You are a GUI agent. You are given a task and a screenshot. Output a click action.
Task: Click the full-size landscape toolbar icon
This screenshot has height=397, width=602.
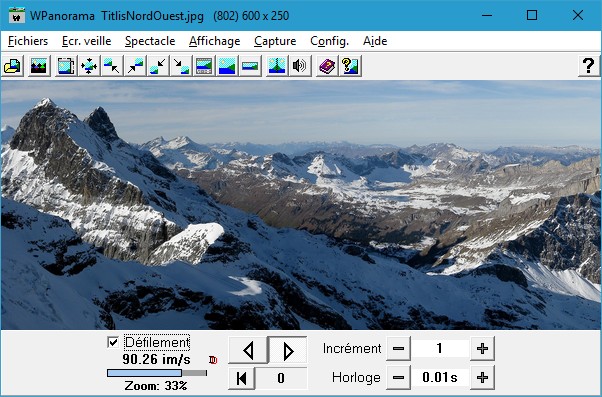[227, 66]
